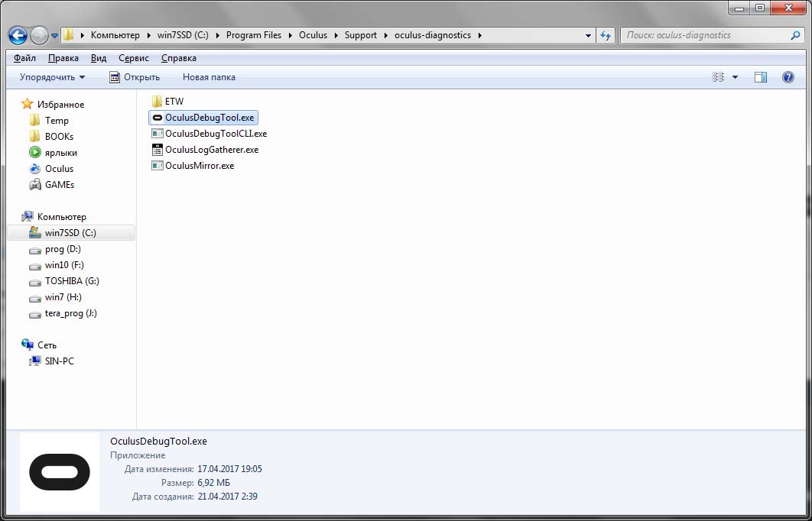Toggle the preview pane icon

point(761,77)
